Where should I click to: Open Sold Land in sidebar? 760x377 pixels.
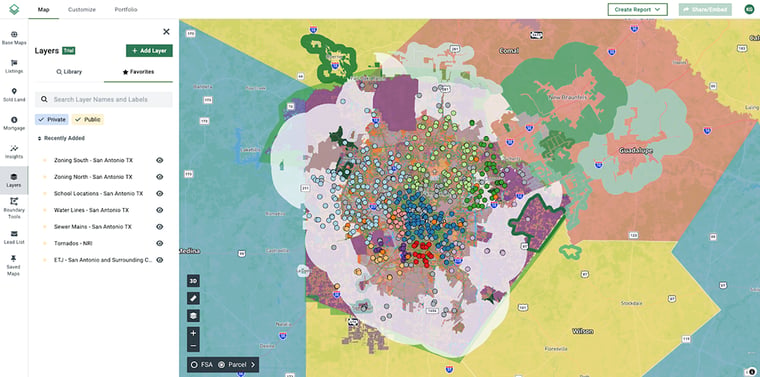coord(14,95)
